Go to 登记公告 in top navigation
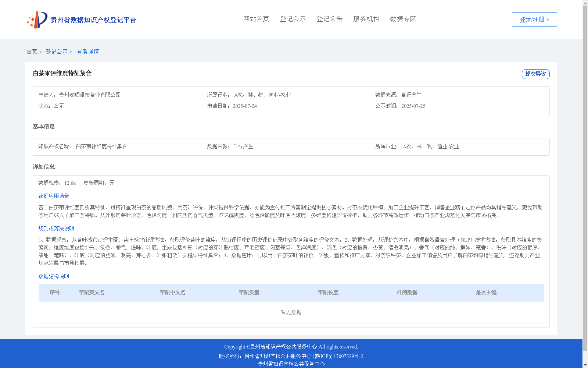 tap(330, 19)
